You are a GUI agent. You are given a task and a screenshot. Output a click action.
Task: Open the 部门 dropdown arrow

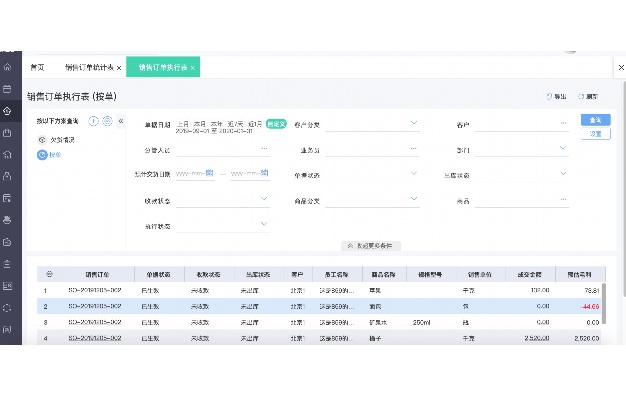563,148
